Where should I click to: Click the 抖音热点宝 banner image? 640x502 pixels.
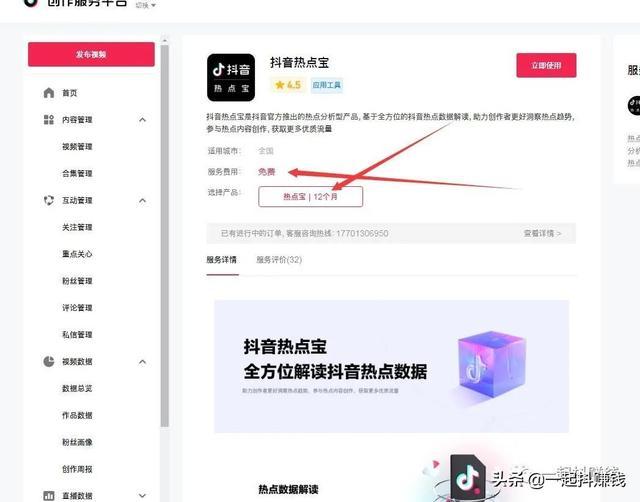click(391, 367)
